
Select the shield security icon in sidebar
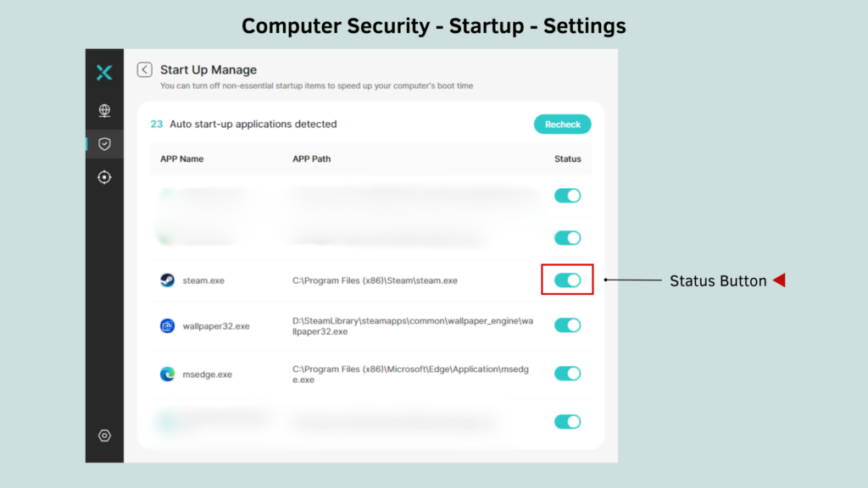click(x=103, y=143)
